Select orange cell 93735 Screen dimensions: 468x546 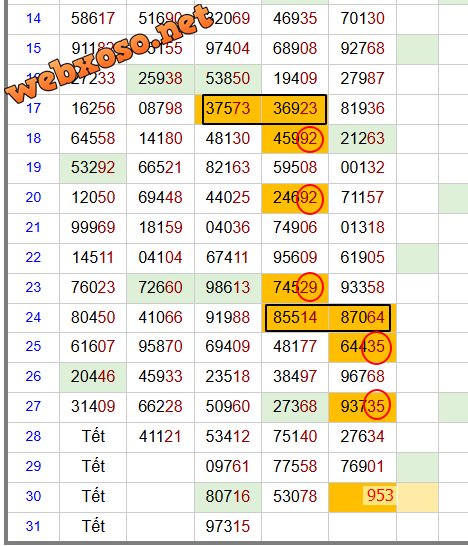click(362, 406)
